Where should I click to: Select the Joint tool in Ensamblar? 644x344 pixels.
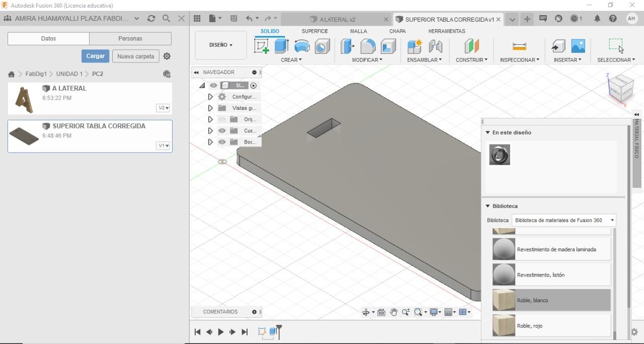point(435,46)
